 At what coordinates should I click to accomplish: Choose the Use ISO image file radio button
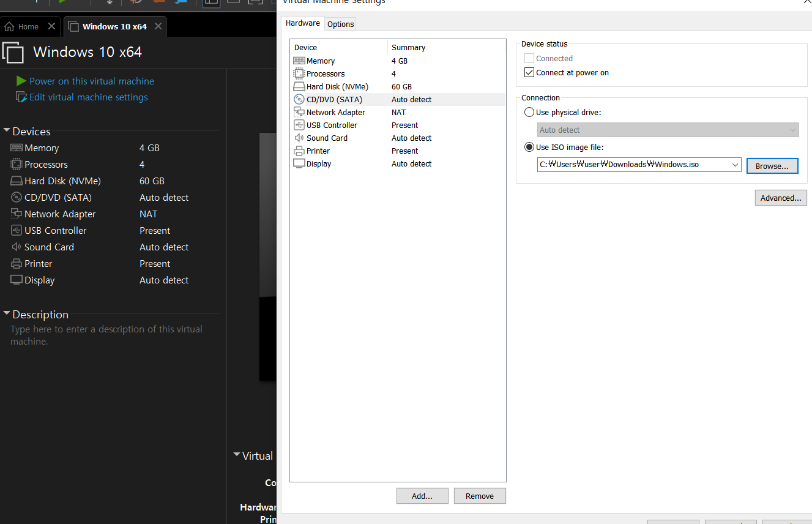point(529,148)
